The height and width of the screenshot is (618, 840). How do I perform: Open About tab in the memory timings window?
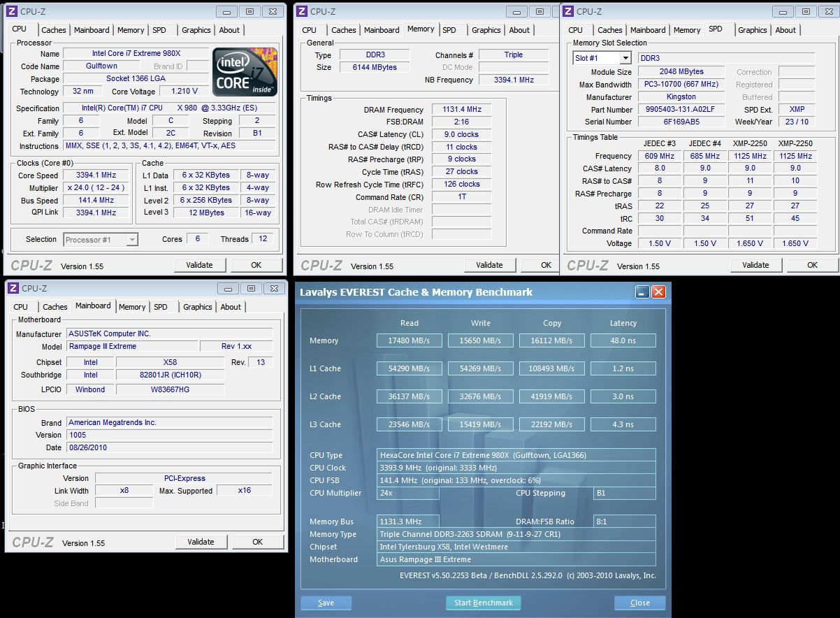tap(519, 30)
